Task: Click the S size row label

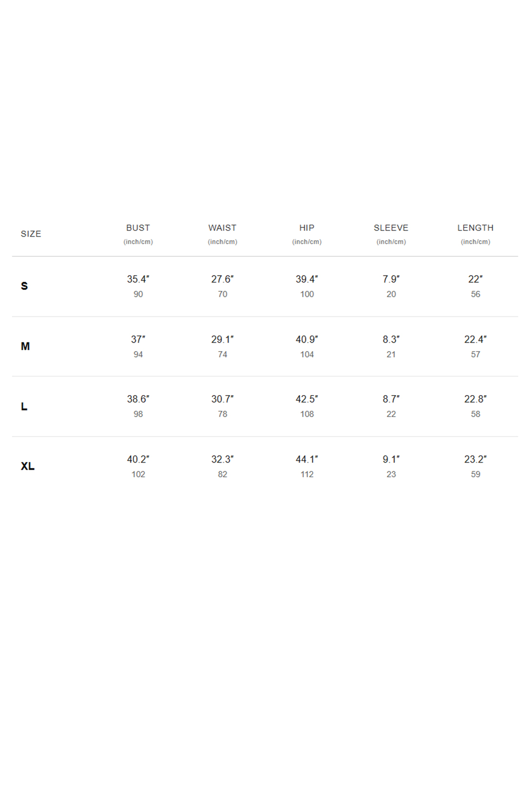Action: (24, 286)
